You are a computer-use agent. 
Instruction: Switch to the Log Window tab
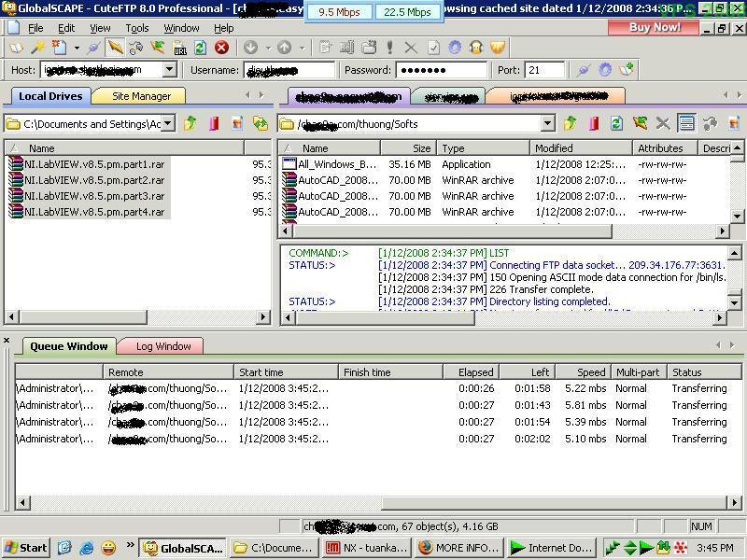click(x=162, y=346)
